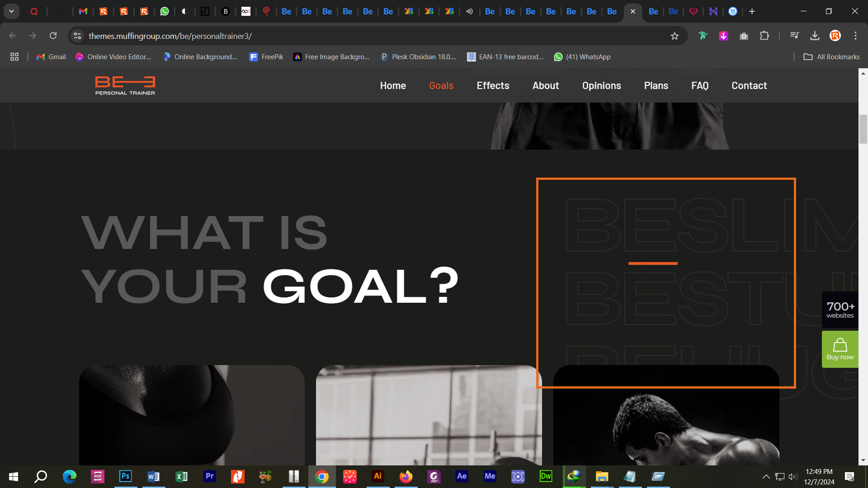
Task: Click the browser refresh button
Action: [53, 36]
